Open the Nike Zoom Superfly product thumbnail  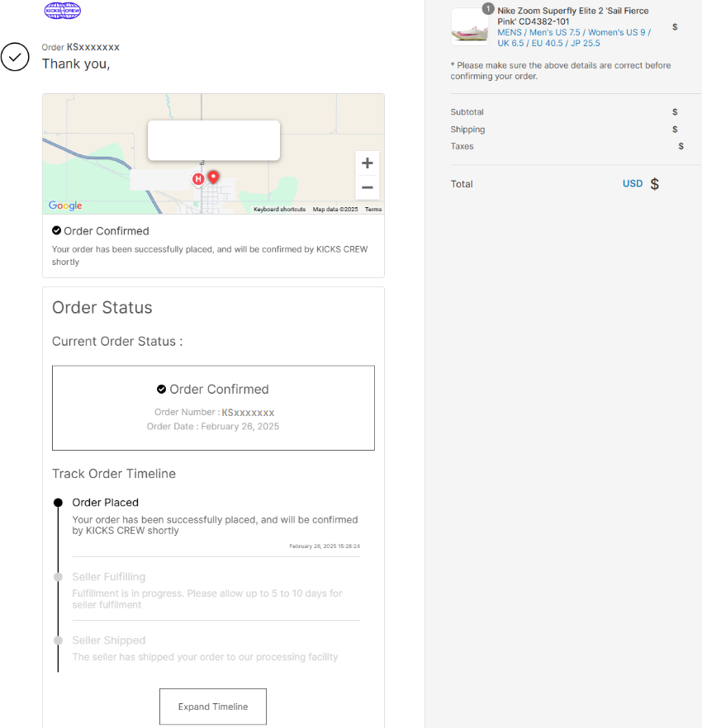[470, 27]
